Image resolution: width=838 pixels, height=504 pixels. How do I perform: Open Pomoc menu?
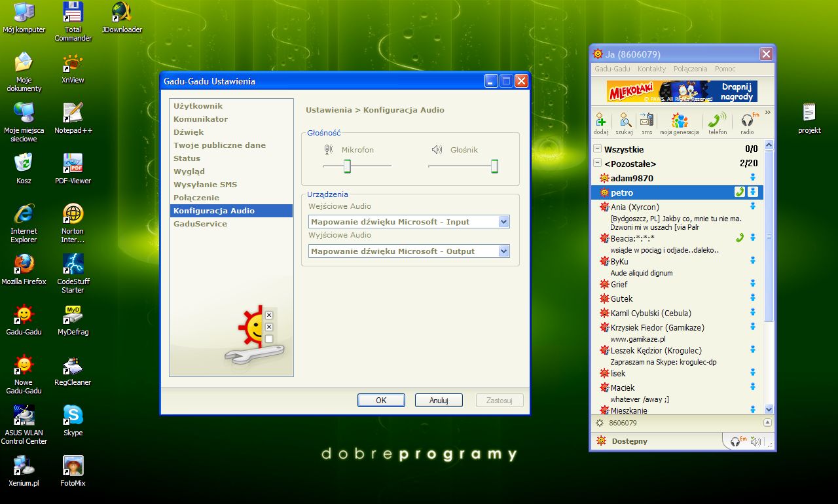[x=725, y=69]
